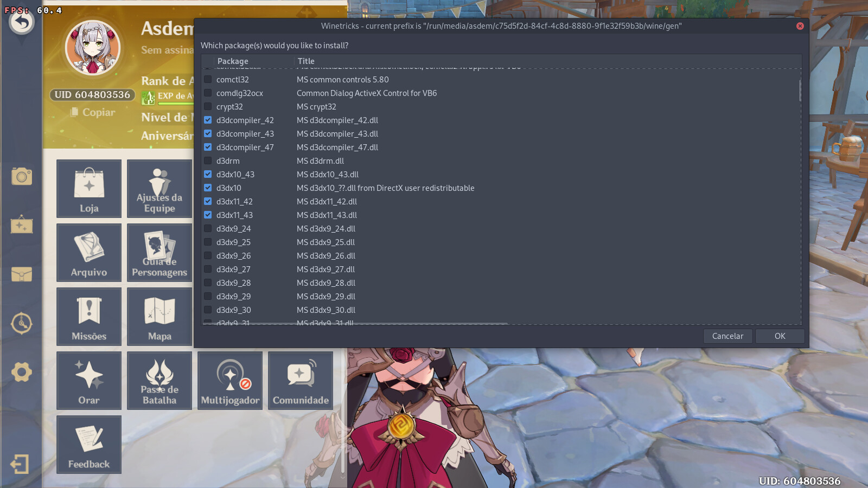This screenshot has width=868, height=488.
Task: Select the 'MS d3dx11_43.dll' title text
Action: click(327, 215)
